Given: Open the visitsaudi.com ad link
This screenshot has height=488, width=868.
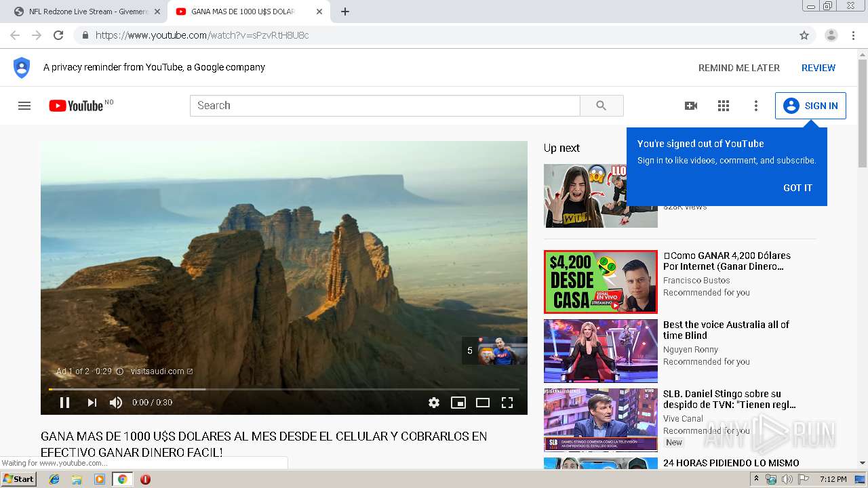Looking at the screenshot, I should coord(161,371).
